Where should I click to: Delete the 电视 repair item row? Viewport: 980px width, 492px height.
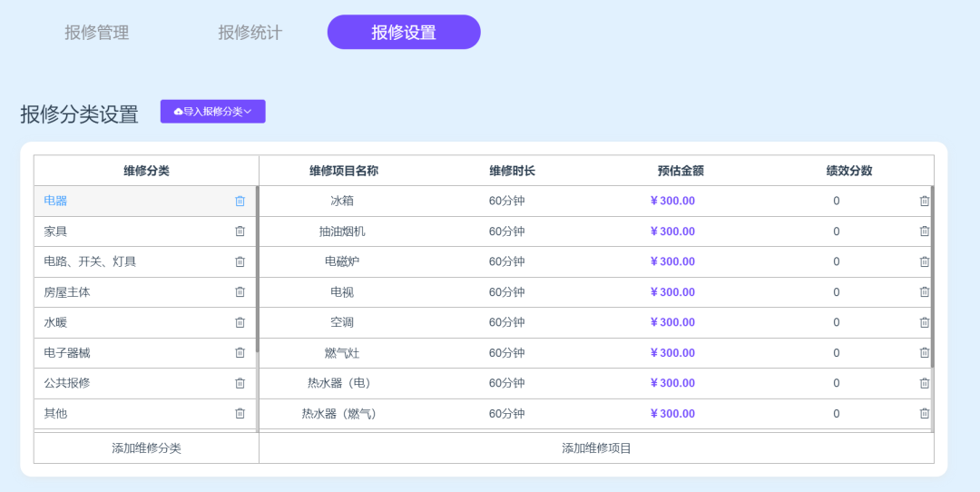pos(925,292)
